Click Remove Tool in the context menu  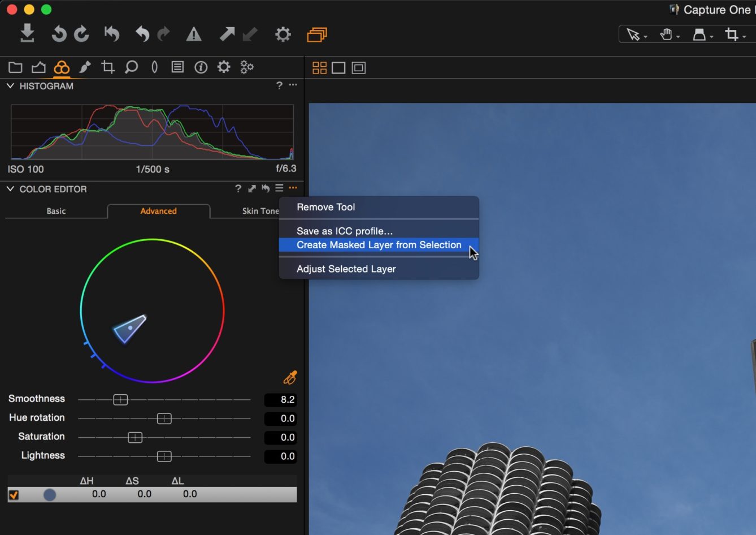click(x=325, y=207)
